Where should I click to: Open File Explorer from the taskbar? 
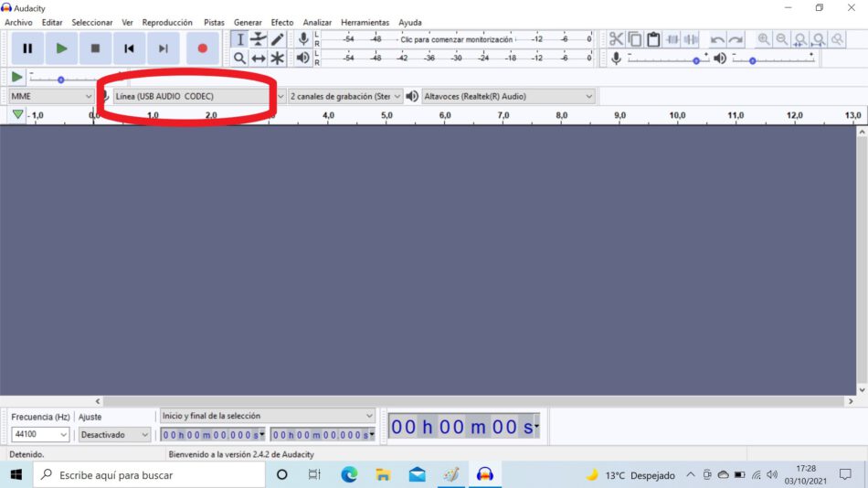tap(383, 474)
